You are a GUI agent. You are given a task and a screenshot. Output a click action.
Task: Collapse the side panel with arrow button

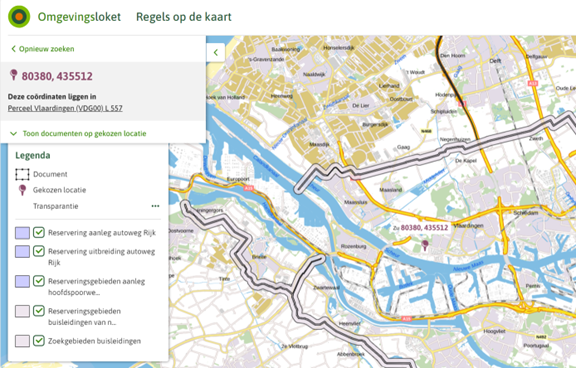click(216, 53)
